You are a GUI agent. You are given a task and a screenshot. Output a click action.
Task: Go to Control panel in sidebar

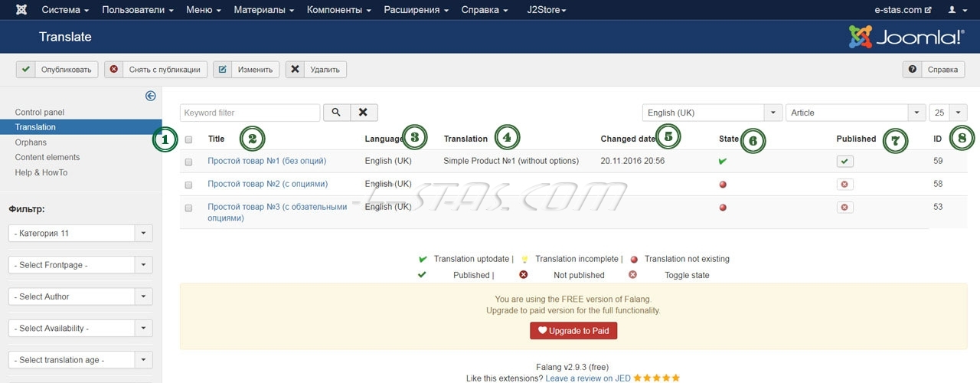coord(40,112)
